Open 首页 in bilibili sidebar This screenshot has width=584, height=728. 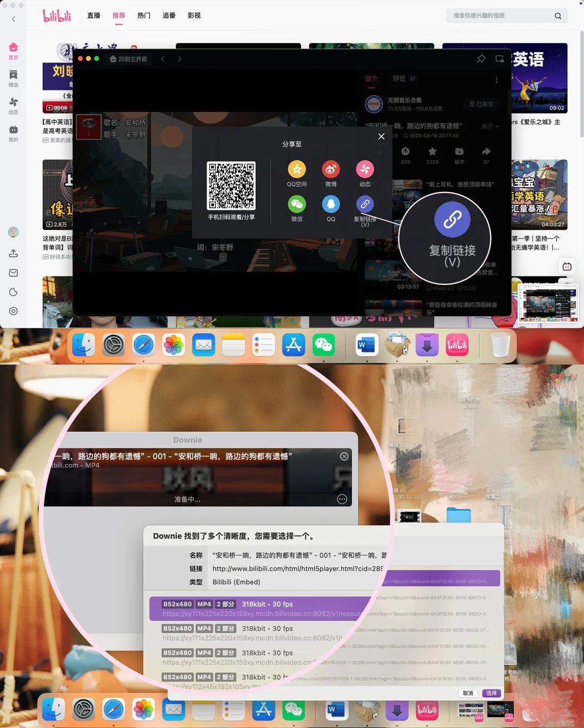tap(14, 50)
